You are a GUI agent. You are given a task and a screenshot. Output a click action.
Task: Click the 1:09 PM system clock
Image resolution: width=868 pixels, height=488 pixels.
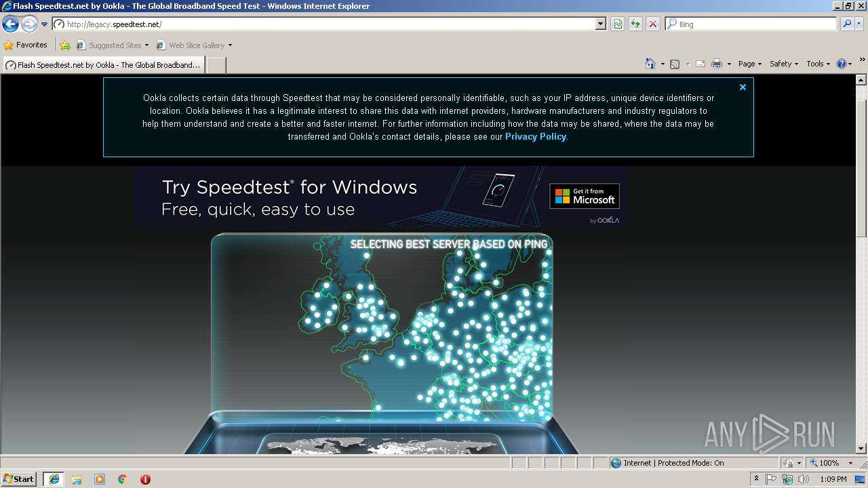[x=833, y=479]
